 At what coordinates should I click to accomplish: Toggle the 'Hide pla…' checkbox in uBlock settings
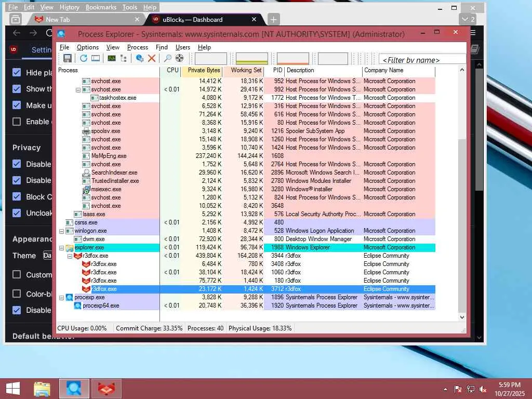click(17, 73)
